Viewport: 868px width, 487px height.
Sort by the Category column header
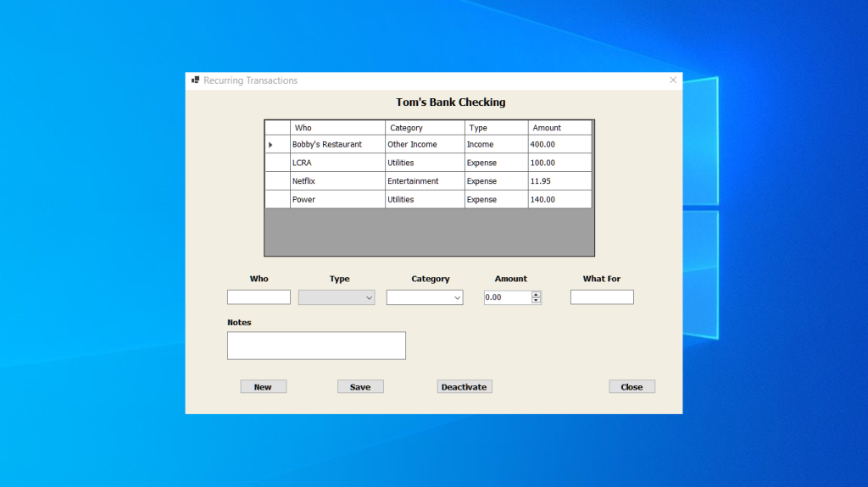point(426,128)
